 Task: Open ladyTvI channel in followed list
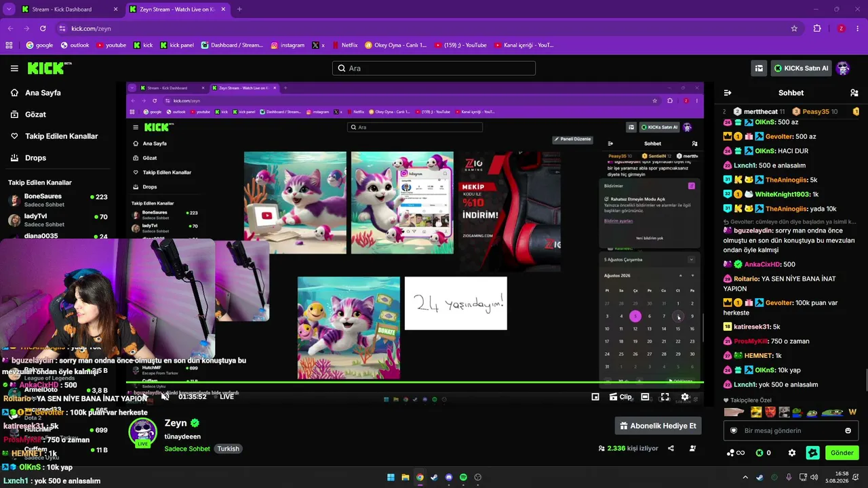[x=58, y=220]
